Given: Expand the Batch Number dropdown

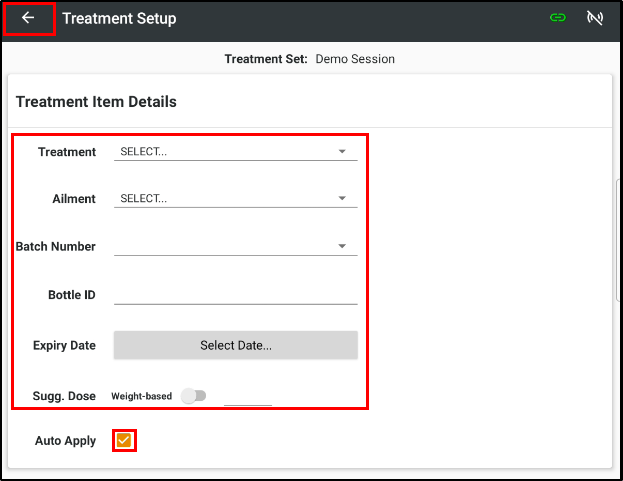Looking at the screenshot, I should [236, 246].
